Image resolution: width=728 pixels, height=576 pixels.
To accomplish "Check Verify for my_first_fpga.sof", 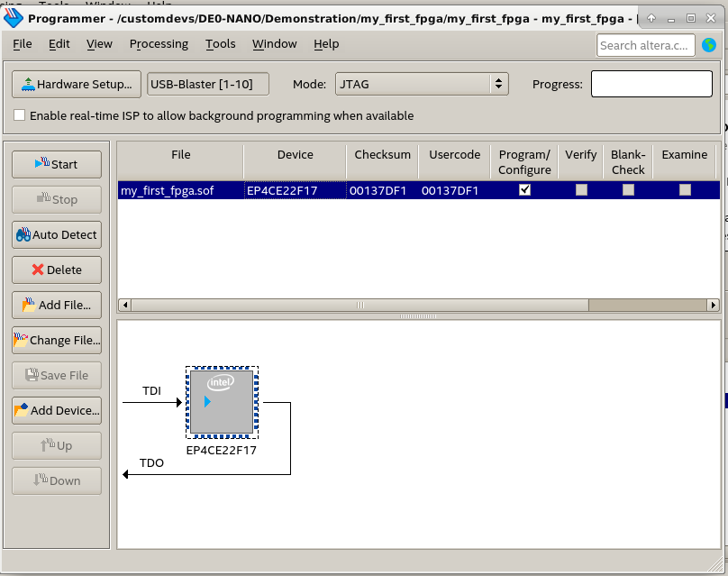I will [x=581, y=190].
